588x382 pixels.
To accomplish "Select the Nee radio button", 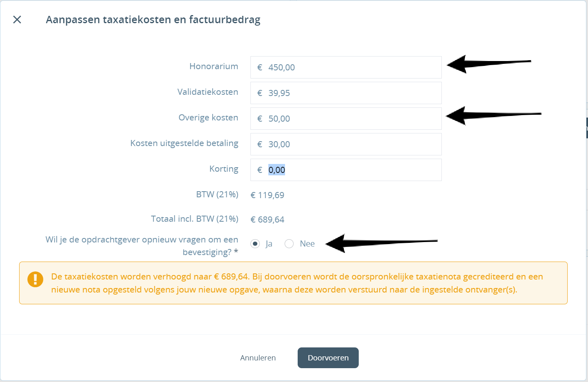I will (x=289, y=244).
